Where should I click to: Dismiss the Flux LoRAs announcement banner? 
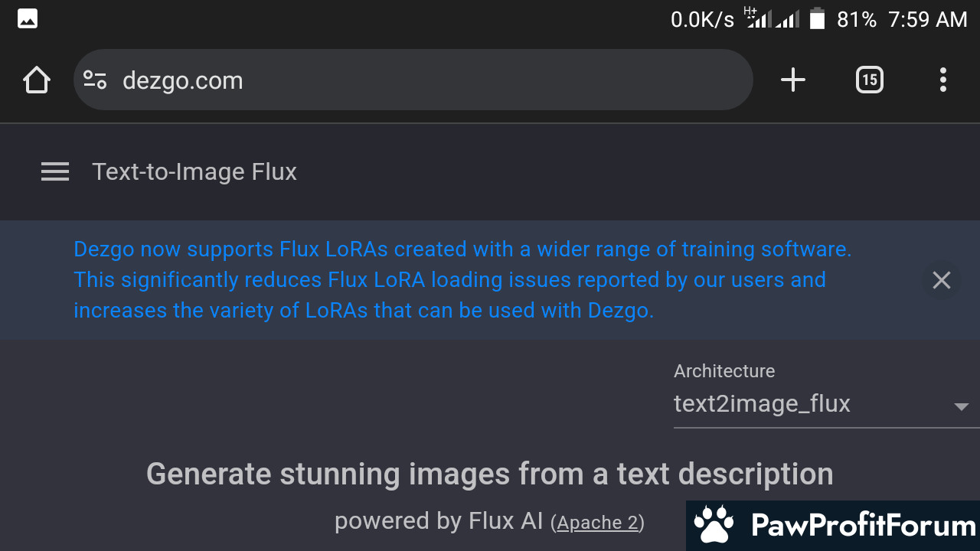(942, 280)
